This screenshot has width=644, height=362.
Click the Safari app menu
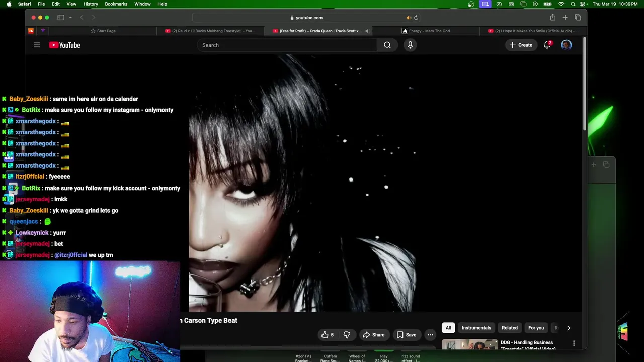point(24,4)
